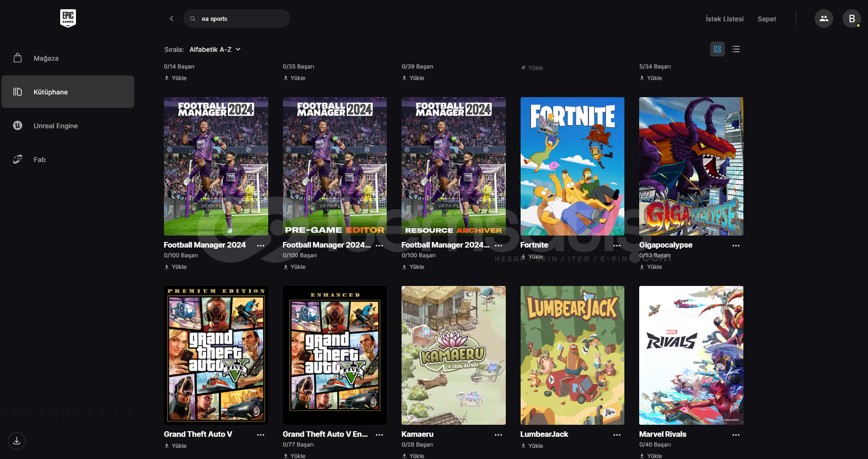This screenshot has height=459, width=868.
Task: Click Yükle under Football Manager Pre-Game Editor
Action: [x=295, y=267]
